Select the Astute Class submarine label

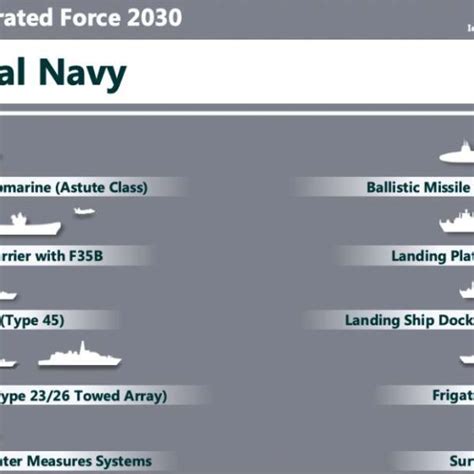tap(74, 187)
